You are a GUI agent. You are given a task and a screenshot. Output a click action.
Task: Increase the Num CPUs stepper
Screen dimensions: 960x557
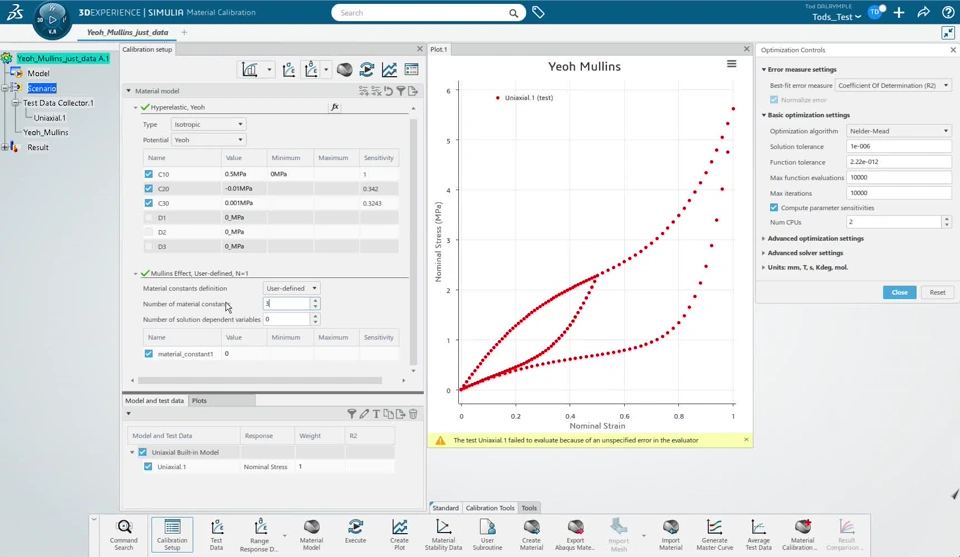click(x=947, y=219)
